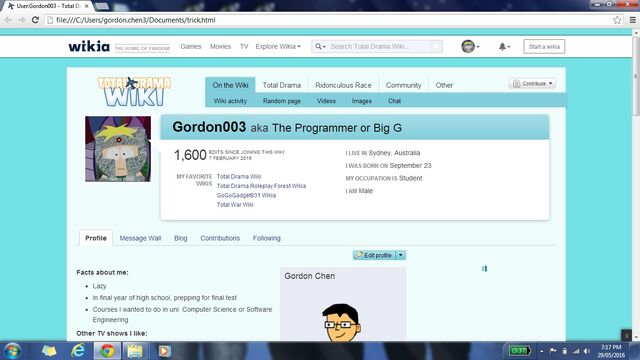
Task: Expand the Contribute dropdown button
Action: [x=533, y=83]
